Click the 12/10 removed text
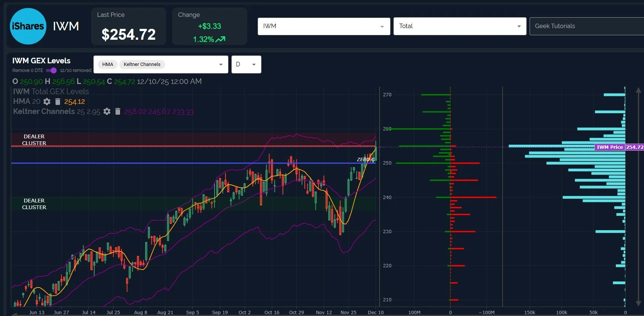 tap(76, 70)
